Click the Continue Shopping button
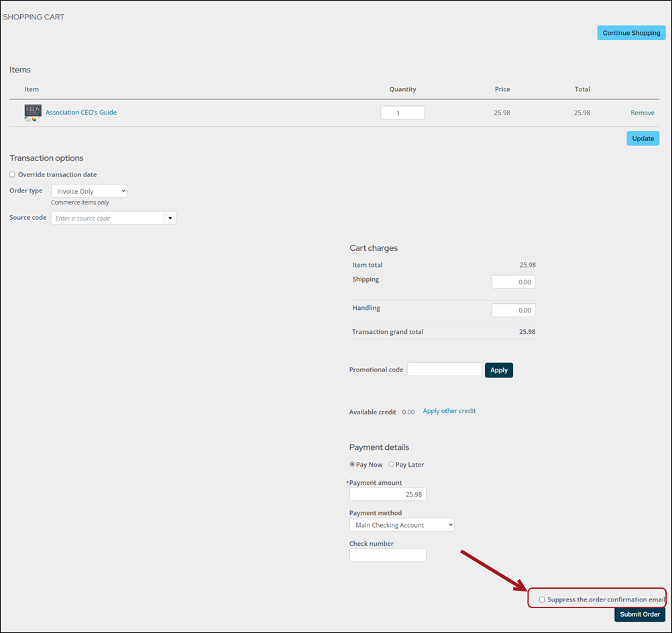The image size is (672, 633). [x=631, y=33]
